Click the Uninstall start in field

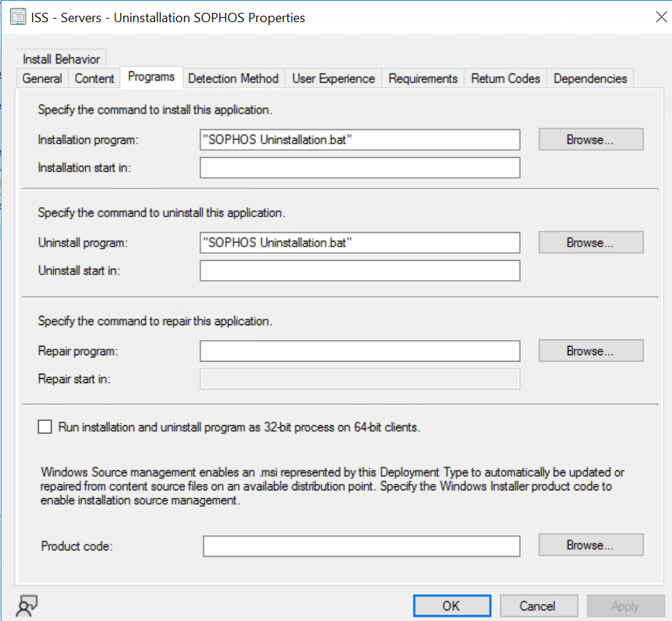[x=360, y=270]
